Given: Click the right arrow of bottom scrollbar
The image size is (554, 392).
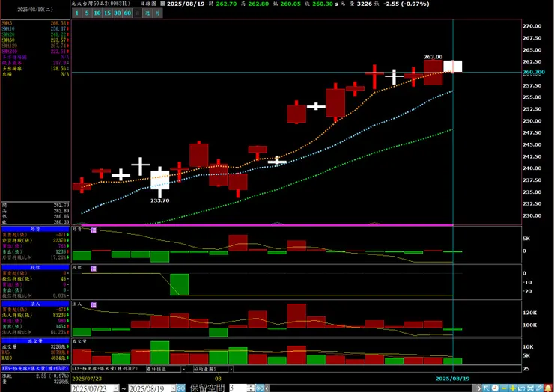Looking at the screenshot, I should (479, 388).
